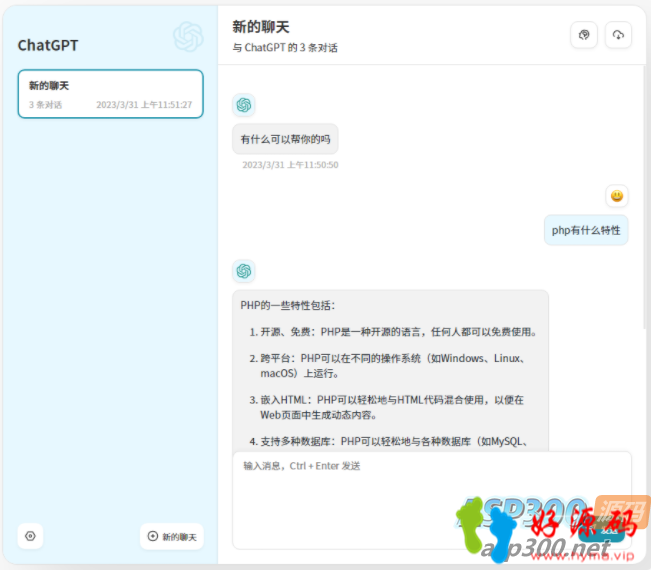Screen dimensions: 651x570
Task: Click the user smiley emoji avatar
Action: [617, 196]
